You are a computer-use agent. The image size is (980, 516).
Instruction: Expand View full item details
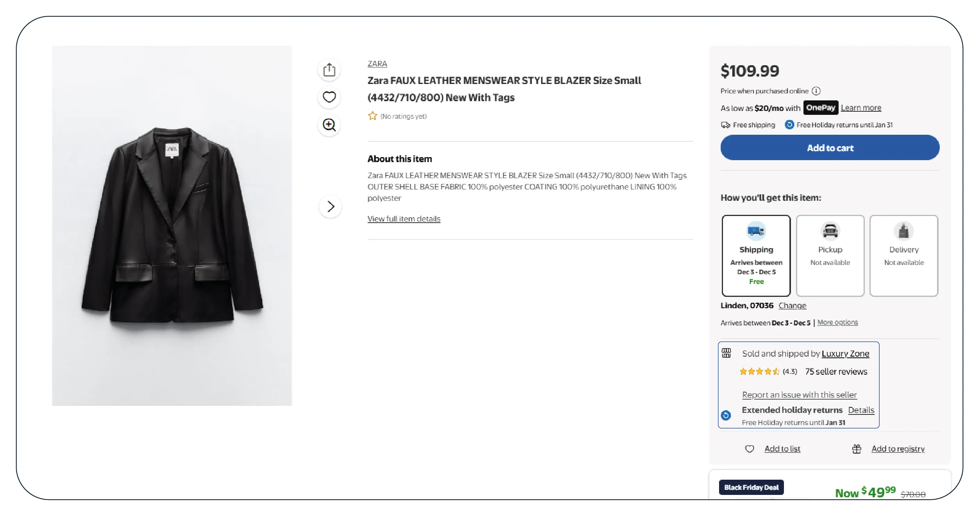[403, 219]
